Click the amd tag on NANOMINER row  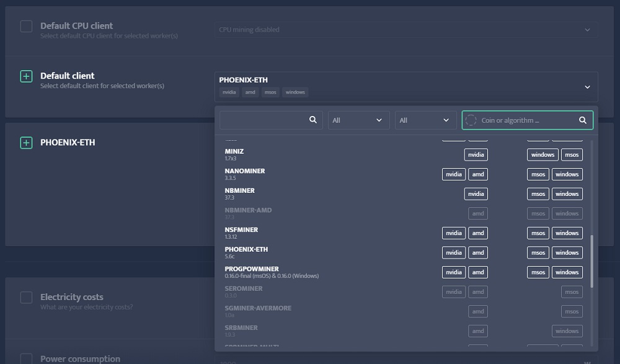coord(478,174)
